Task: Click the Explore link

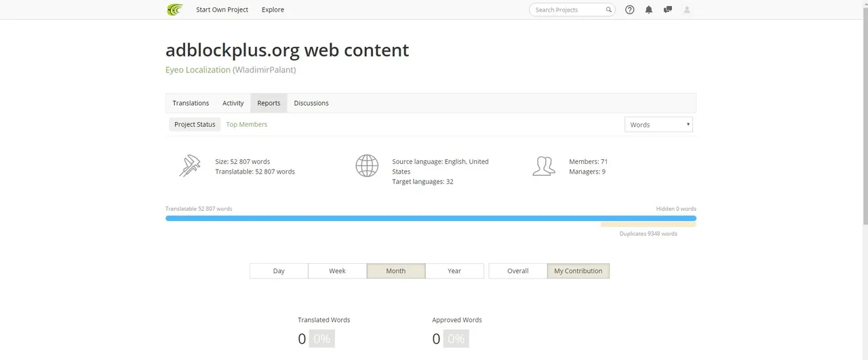Action: pos(273,9)
